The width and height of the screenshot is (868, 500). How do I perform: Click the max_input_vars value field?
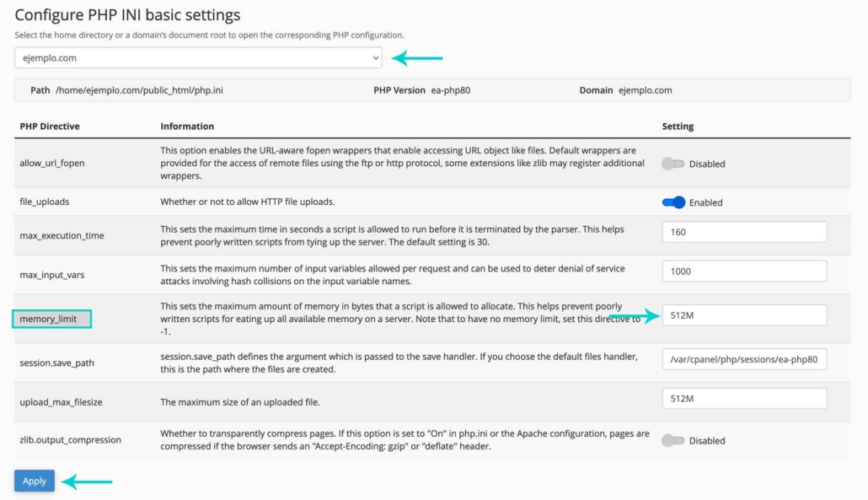tap(744, 271)
